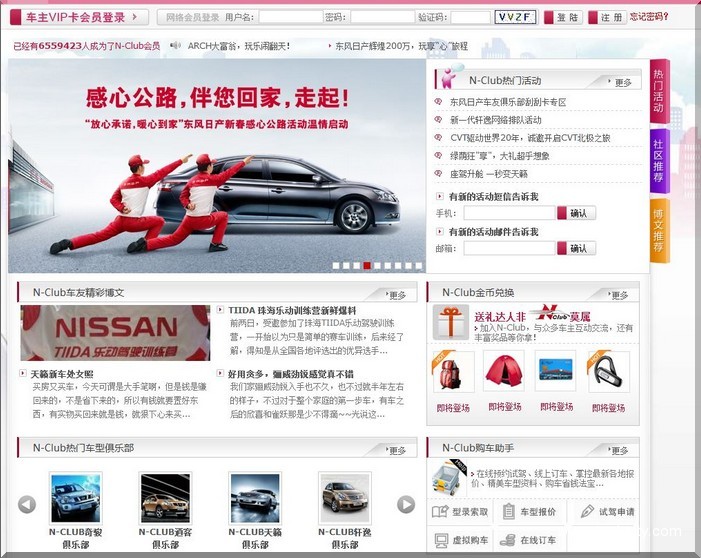Click 确认 next to the 手机 field

(576, 213)
